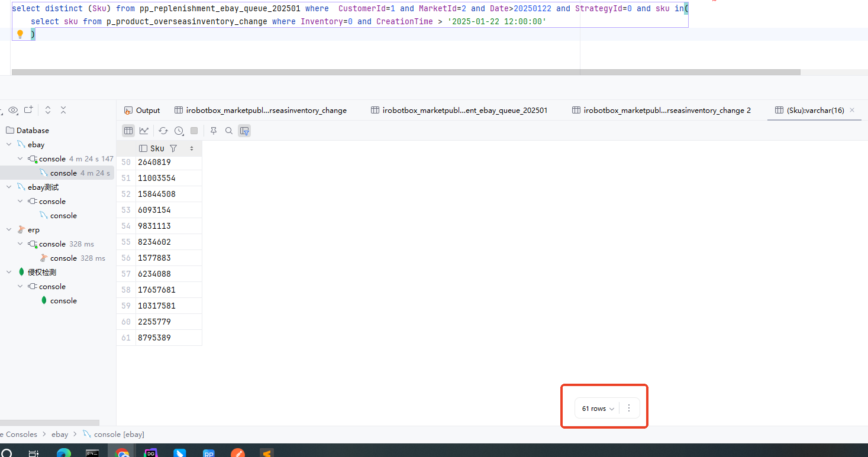Collapse the ebay data source node
The width and height of the screenshot is (868, 457).
9,144
